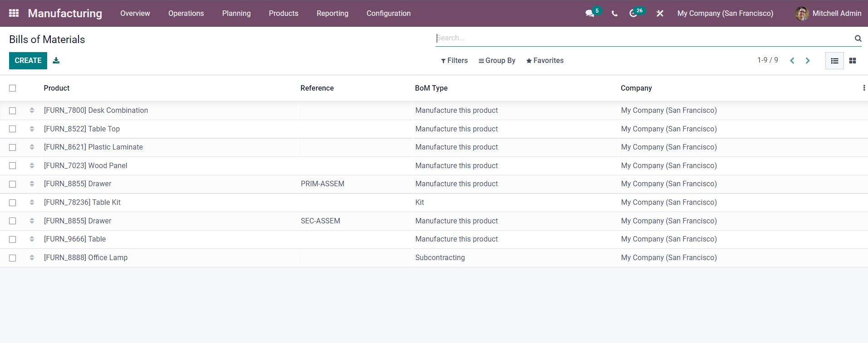
Task: Grab drag handle of Table Kit row
Action: pyautogui.click(x=32, y=202)
